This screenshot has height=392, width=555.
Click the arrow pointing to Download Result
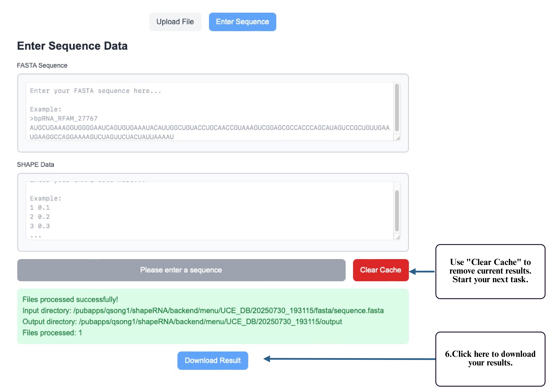[x=350, y=359]
